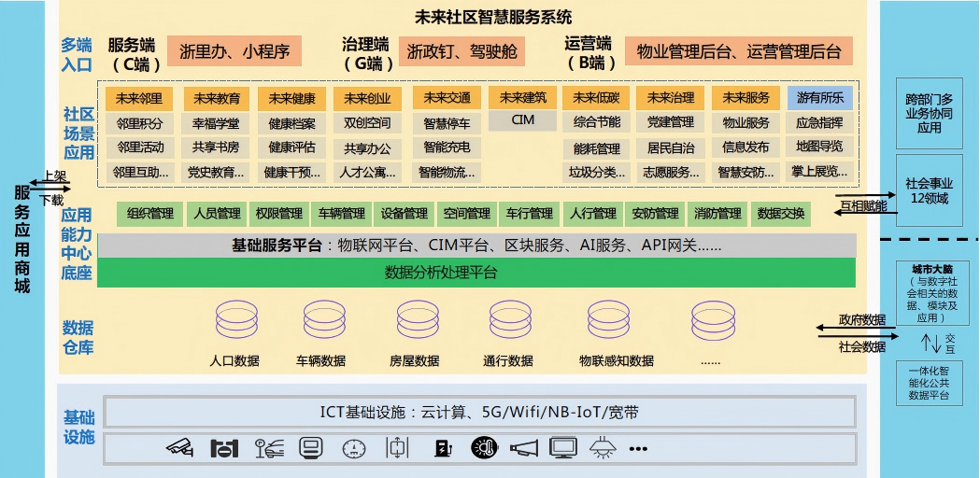Click the EV charging station icon
The width and height of the screenshot is (980, 478).
(443, 447)
